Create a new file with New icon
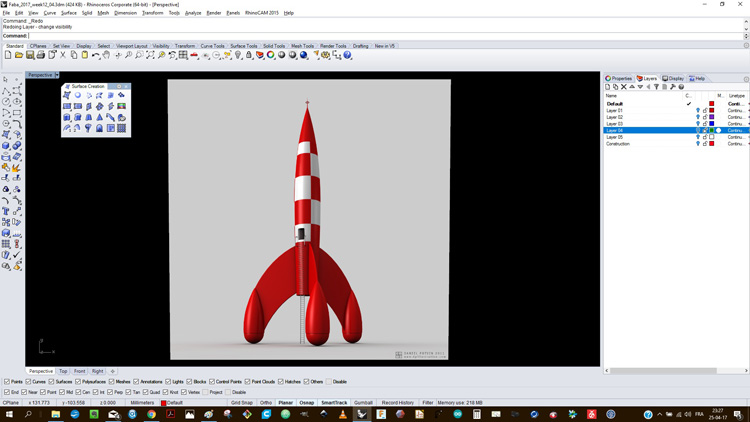Screen dimensions: 750x422 pos(8,56)
